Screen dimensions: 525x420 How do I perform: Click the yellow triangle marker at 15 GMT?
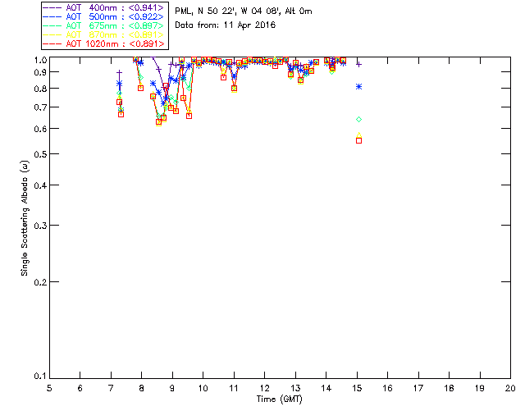click(358, 135)
